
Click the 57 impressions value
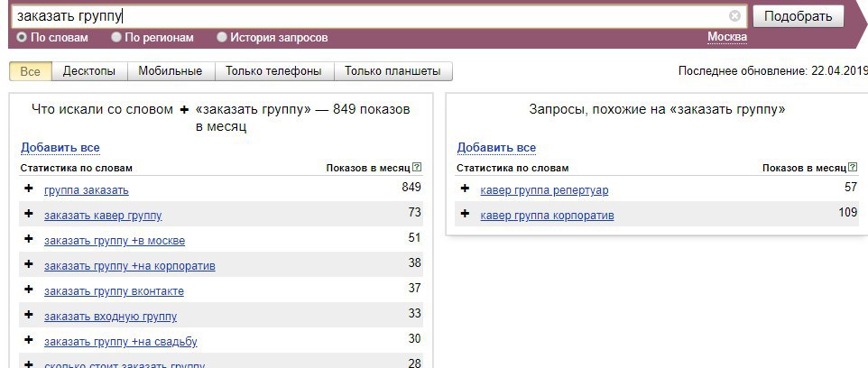coord(851,187)
